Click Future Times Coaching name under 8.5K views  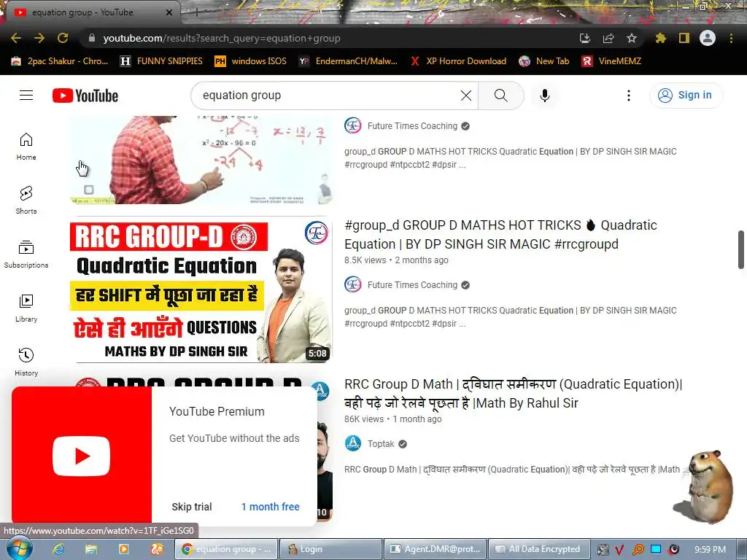coord(412,285)
